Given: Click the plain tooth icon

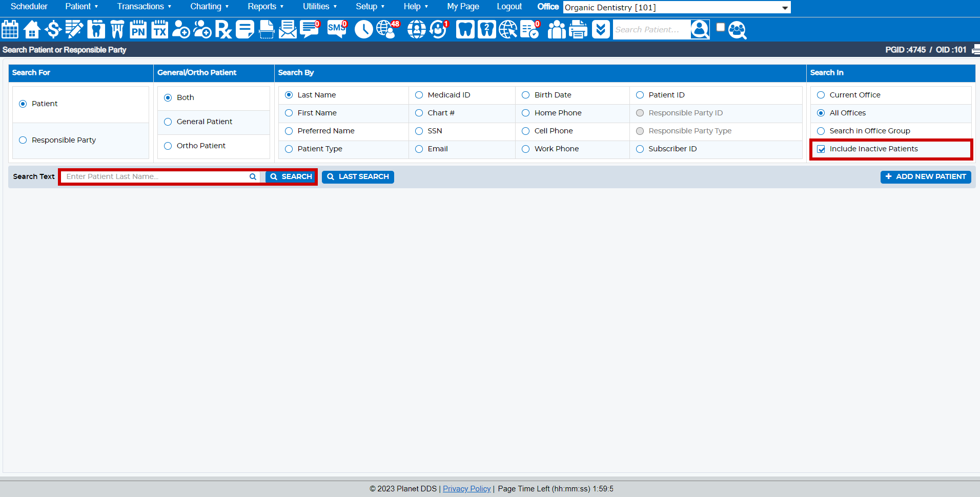Looking at the screenshot, I should [465, 29].
